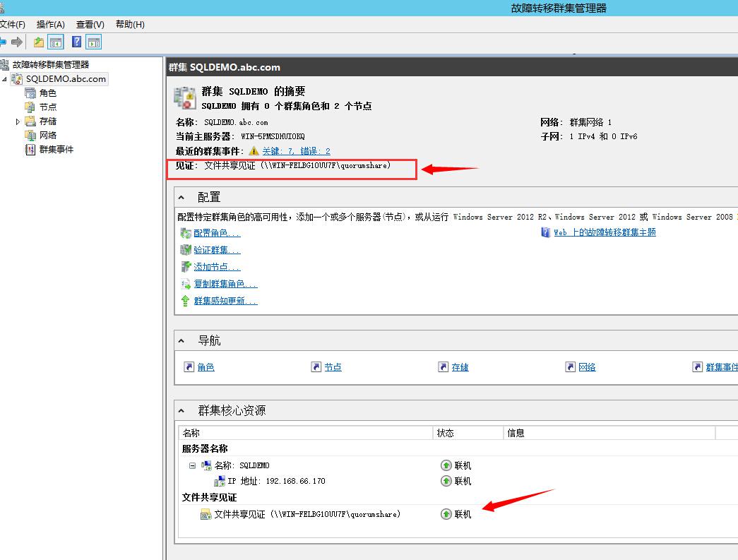Sort core resources by 状态 column header
The height and width of the screenshot is (560, 738).
[468, 433]
